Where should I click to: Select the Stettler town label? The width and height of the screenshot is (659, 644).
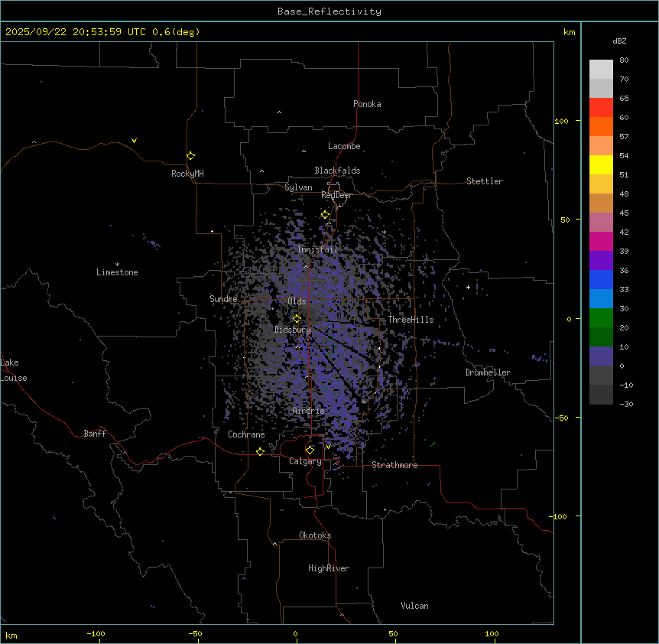485,181
